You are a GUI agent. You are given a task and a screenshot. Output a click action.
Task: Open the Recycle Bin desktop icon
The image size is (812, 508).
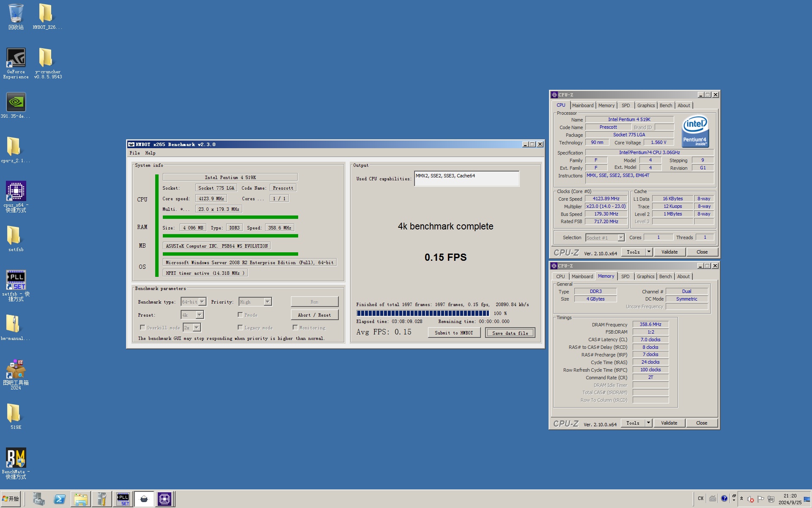coord(16,16)
